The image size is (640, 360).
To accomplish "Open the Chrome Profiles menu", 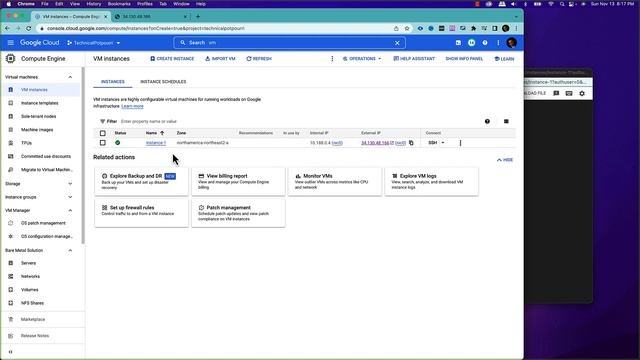I will click(144, 4).
